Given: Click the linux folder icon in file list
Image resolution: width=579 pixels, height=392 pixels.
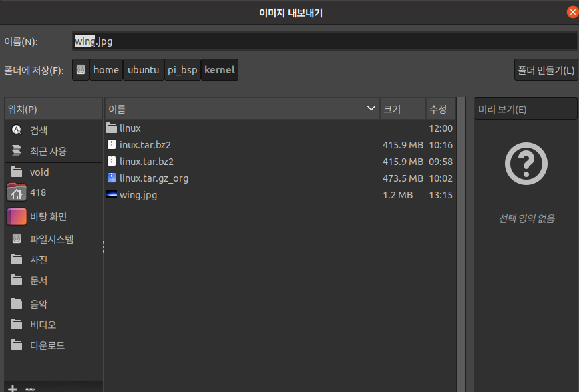Looking at the screenshot, I should pyautogui.click(x=112, y=128).
